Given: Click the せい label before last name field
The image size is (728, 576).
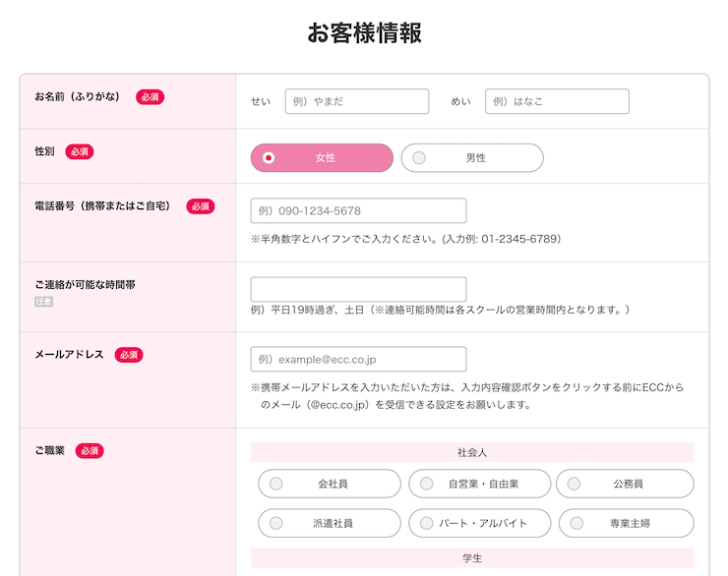Looking at the screenshot, I should pos(261,101).
